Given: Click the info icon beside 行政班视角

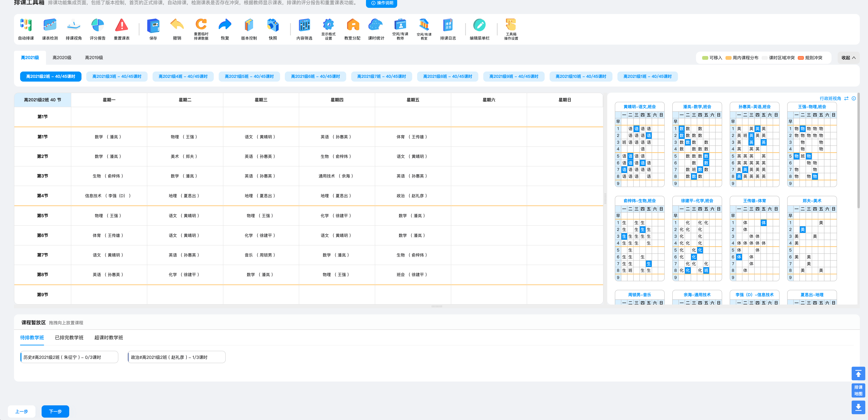Looking at the screenshot, I should click(x=854, y=98).
